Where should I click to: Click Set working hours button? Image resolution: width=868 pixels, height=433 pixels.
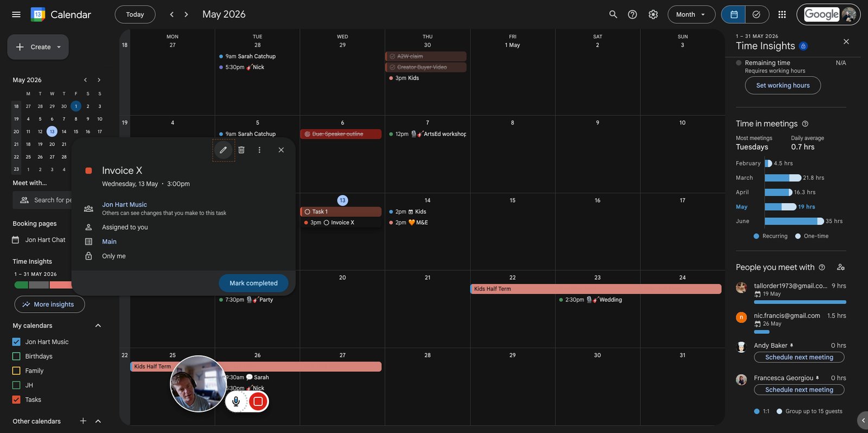[x=783, y=86]
